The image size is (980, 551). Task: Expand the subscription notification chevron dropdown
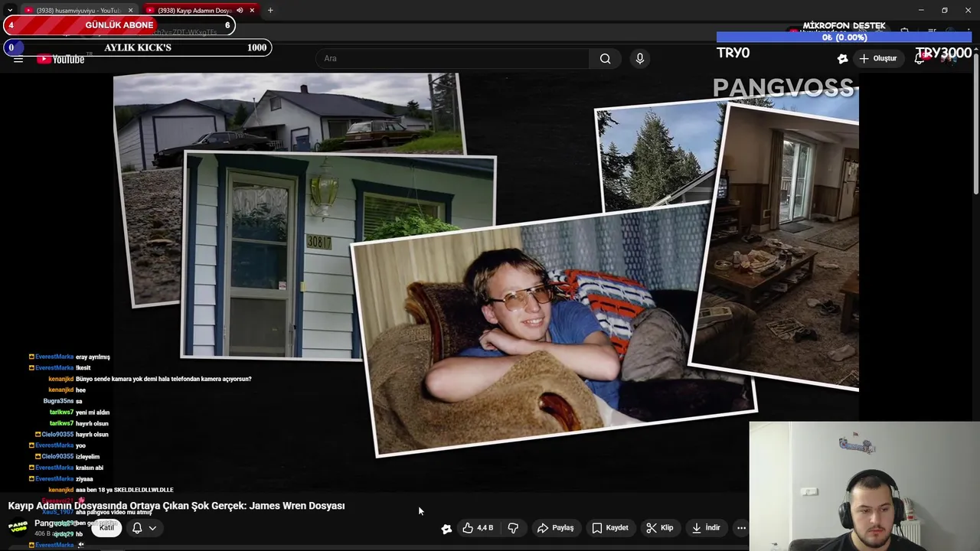(x=152, y=528)
